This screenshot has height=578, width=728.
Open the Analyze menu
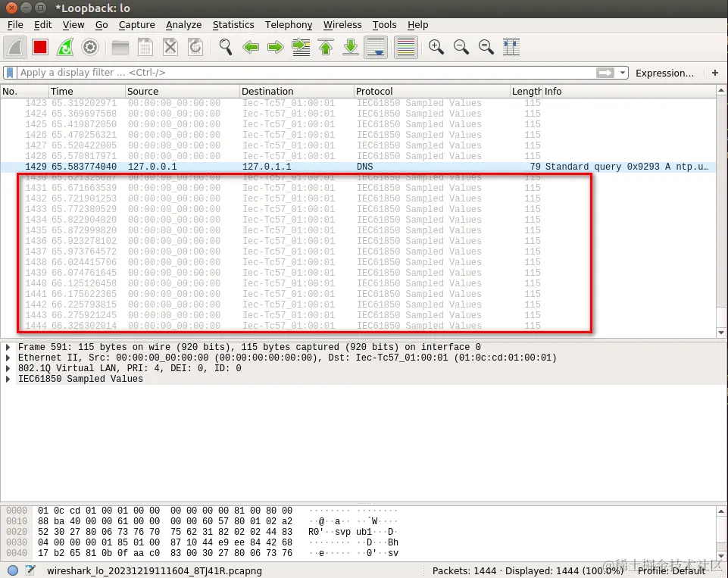click(183, 25)
